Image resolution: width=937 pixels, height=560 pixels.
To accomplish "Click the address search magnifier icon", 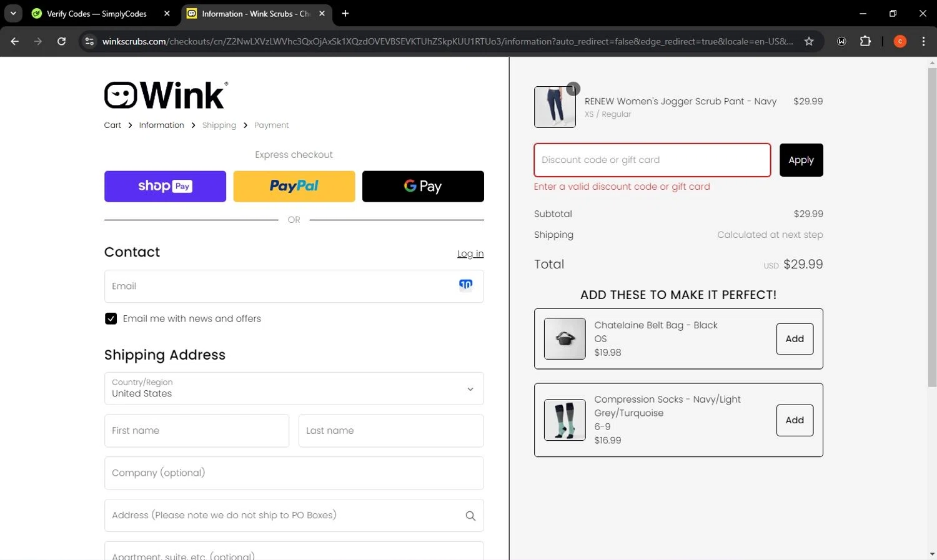I will pos(470,516).
